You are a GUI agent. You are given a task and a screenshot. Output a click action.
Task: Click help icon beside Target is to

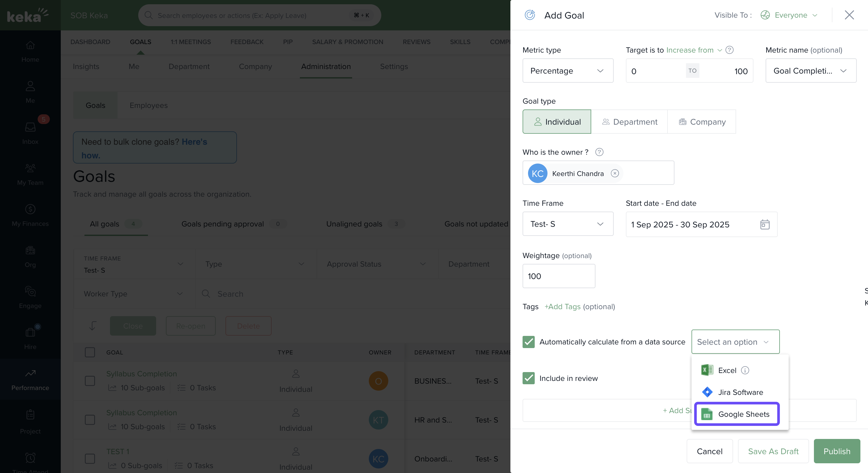(x=729, y=50)
